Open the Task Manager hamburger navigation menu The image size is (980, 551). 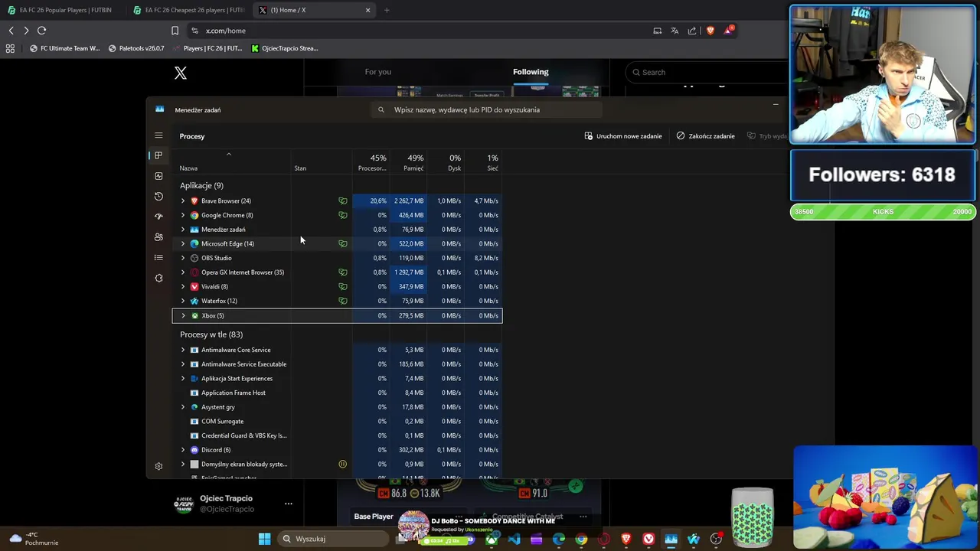pos(158,135)
